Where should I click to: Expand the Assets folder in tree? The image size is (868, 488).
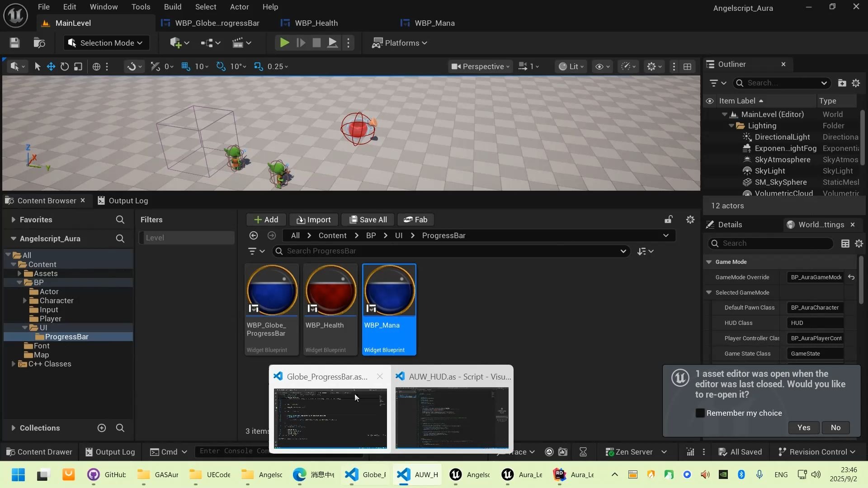[x=19, y=273]
